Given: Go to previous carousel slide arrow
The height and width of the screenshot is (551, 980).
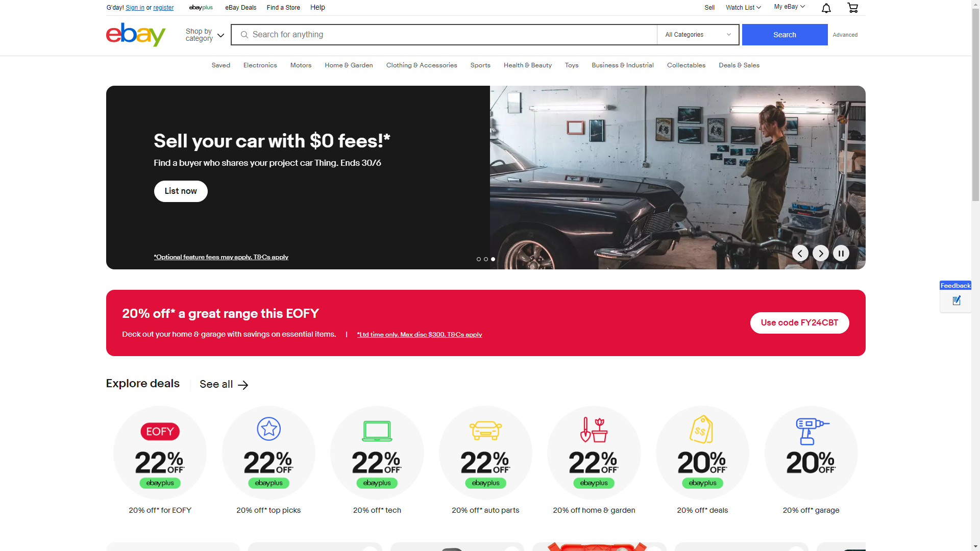Looking at the screenshot, I should pos(800,253).
